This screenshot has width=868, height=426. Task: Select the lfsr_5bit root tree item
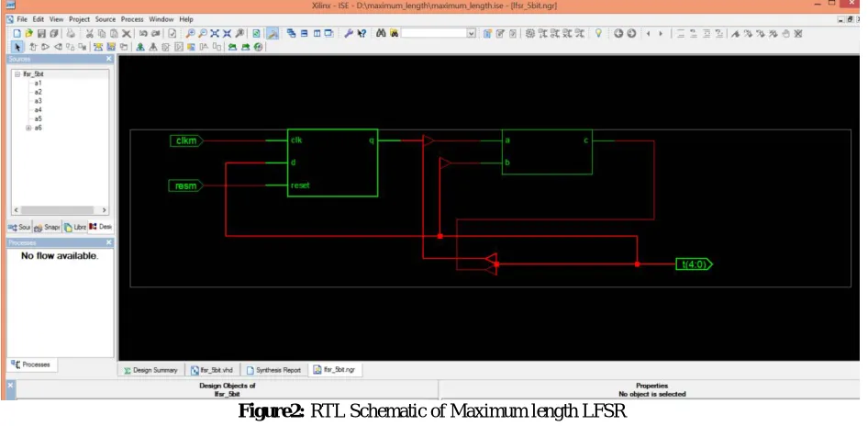34,73
